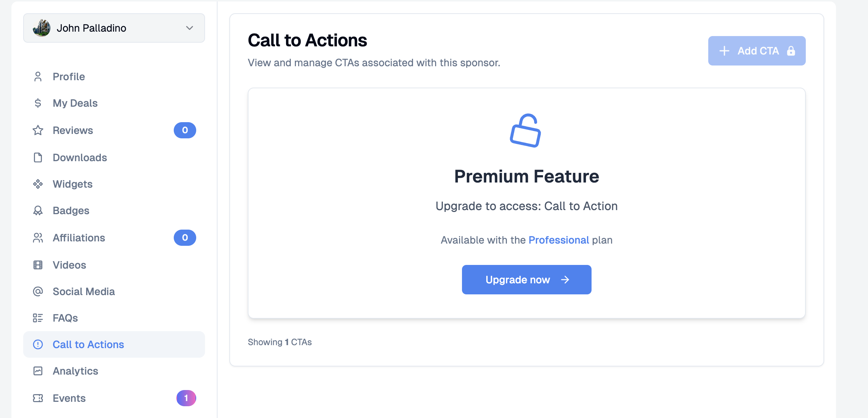Click the Reviews star icon
Screen dimensions: 868x418
[x=38, y=130]
